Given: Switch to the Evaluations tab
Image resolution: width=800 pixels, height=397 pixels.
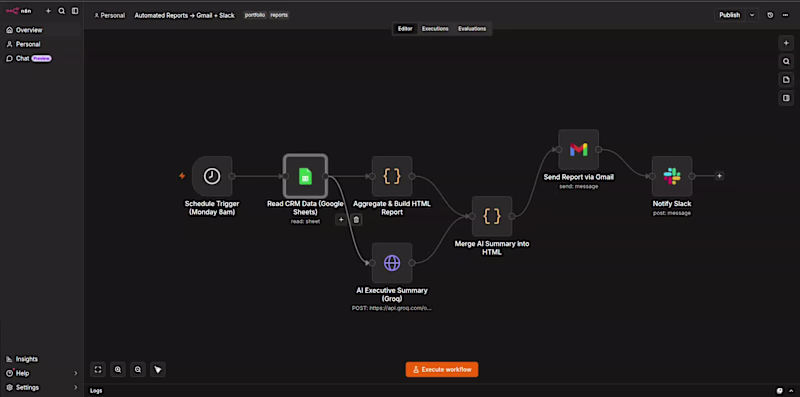Looking at the screenshot, I should pyautogui.click(x=472, y=29).
